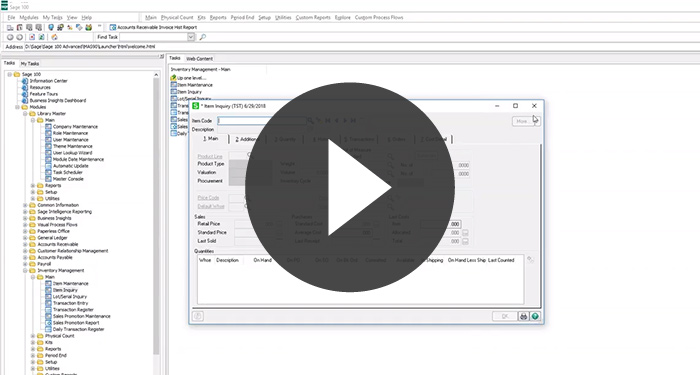The width and height of the screenshot is (700, 375).
Task: Collapse the Library Master folder
Action: (25, 113)
